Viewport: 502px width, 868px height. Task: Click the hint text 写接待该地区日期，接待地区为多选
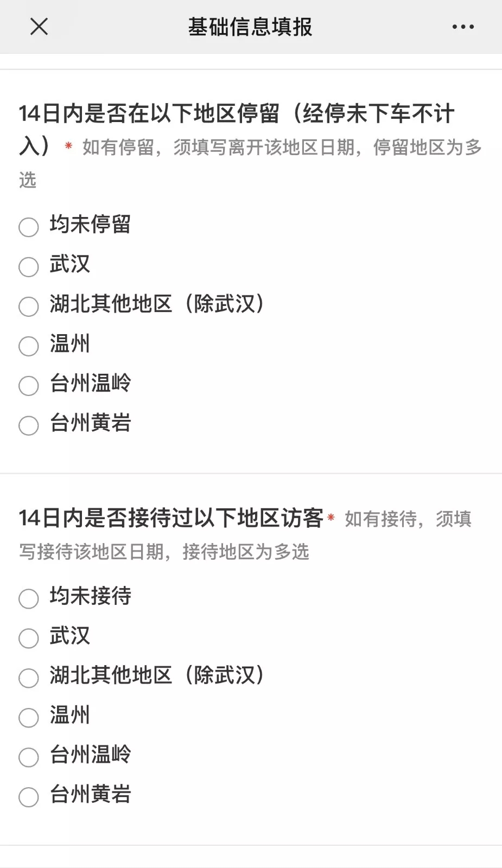click(x=164, y=552)
